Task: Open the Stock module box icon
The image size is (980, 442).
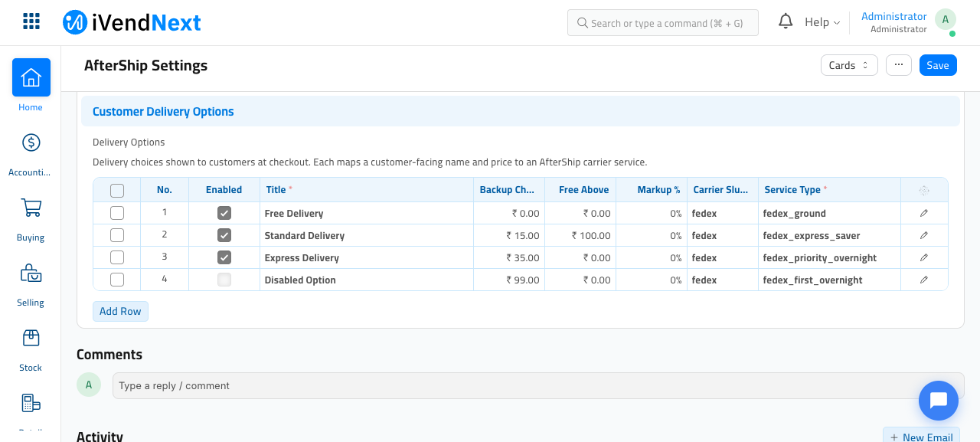Action: point(31,338)
